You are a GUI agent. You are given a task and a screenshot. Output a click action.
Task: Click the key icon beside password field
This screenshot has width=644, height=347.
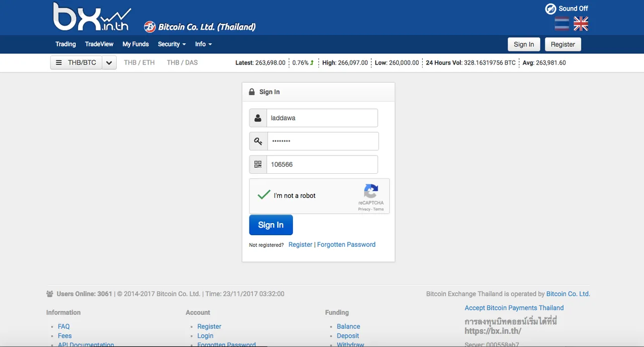(x=258, y=141)
